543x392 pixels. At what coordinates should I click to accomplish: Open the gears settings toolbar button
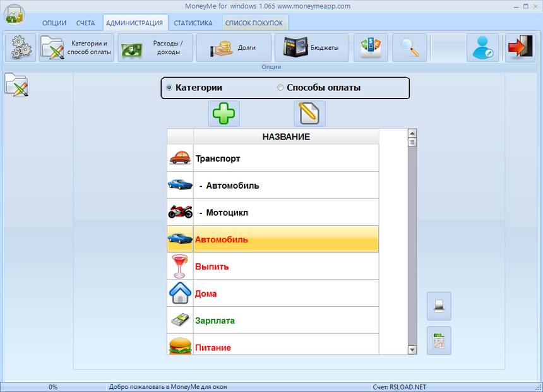21,48
